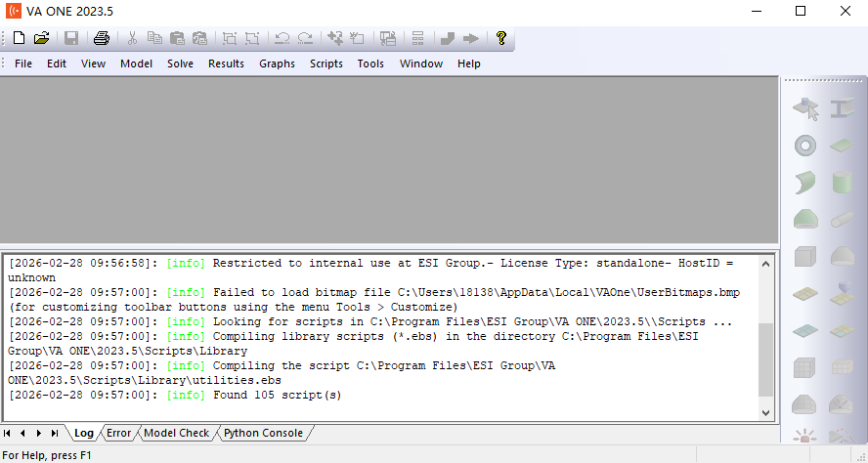
Task: Switch to the Log tab
Action: pos(84,433)
